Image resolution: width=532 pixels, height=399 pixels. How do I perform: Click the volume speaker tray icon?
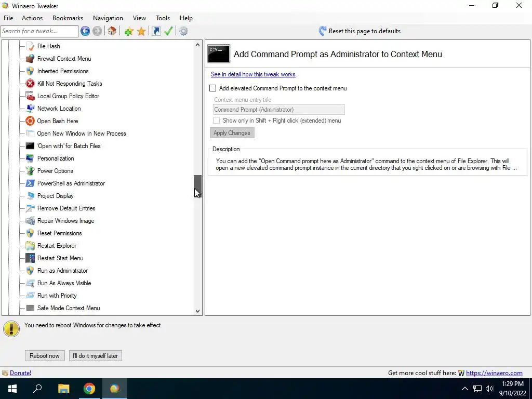coord(489,389)
